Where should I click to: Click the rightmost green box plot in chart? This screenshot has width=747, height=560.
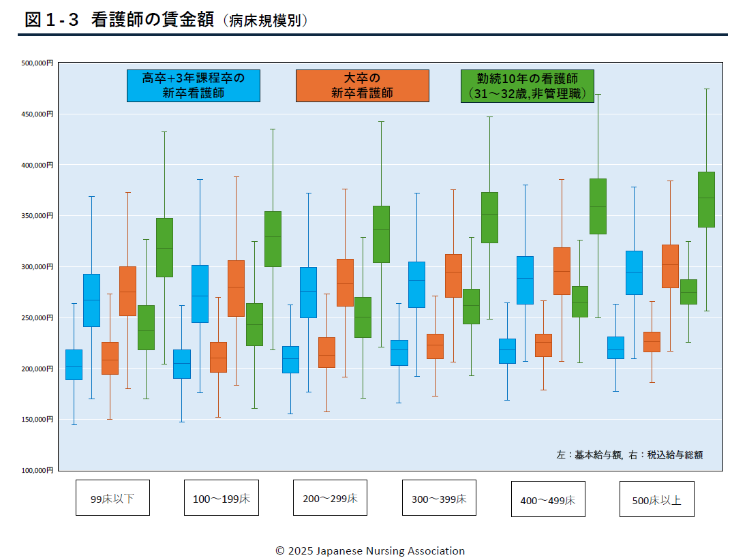706,199
